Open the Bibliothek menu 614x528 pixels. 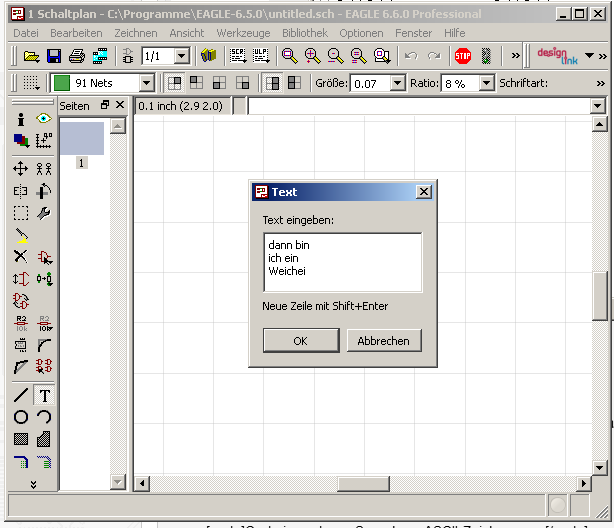pos(305,33)
